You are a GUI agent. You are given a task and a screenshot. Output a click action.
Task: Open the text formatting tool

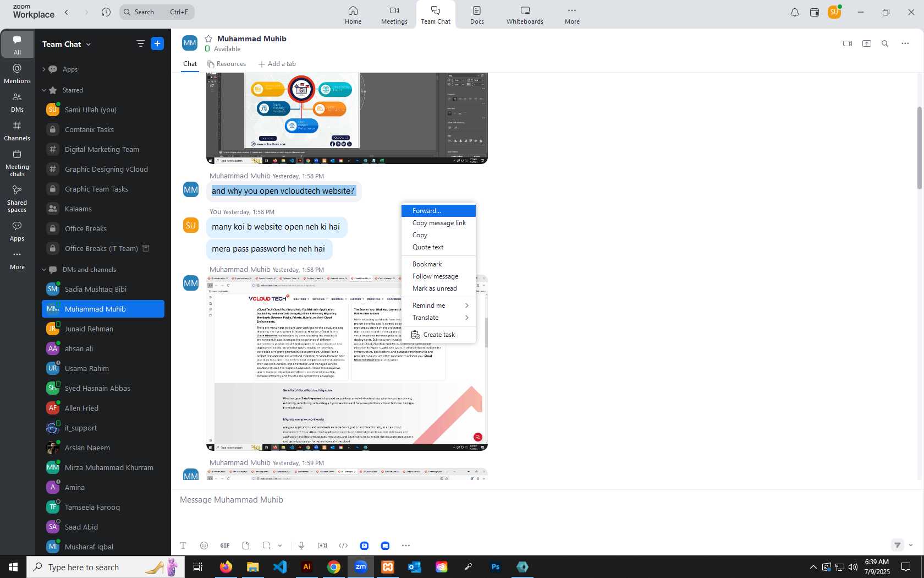183,546
